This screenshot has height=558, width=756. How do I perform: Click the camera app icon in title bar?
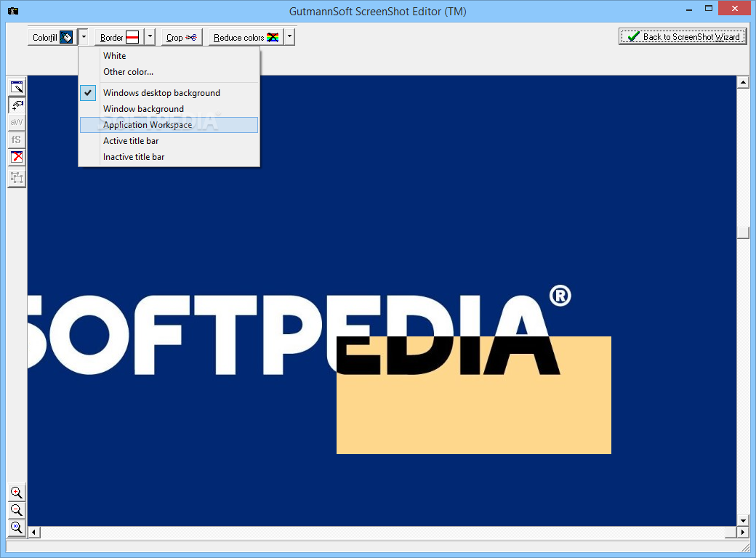point(13,11)
